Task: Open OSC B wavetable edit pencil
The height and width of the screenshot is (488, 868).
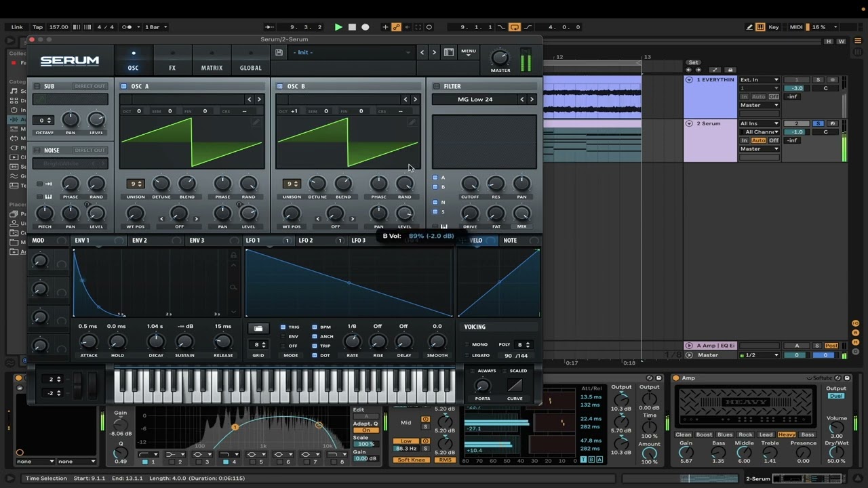Action: click(412, 123)
